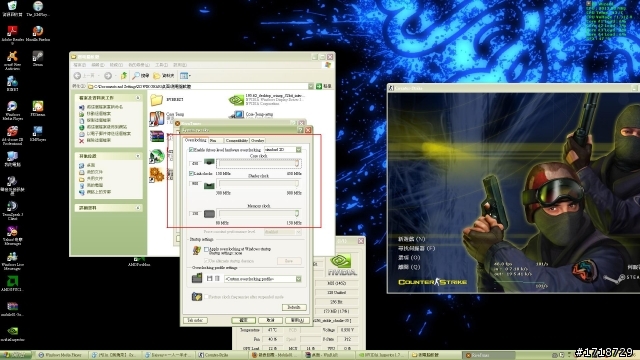Open the Tools menu in Explorer
Screen dimensions: 640x360
(x=161, y=65)
